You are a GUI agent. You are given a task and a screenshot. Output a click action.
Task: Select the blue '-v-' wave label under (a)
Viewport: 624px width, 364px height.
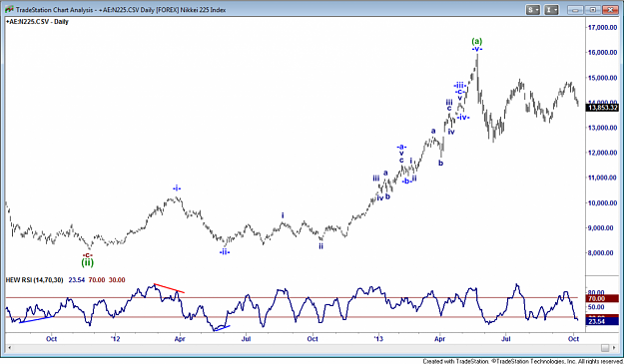coord(477,49)
